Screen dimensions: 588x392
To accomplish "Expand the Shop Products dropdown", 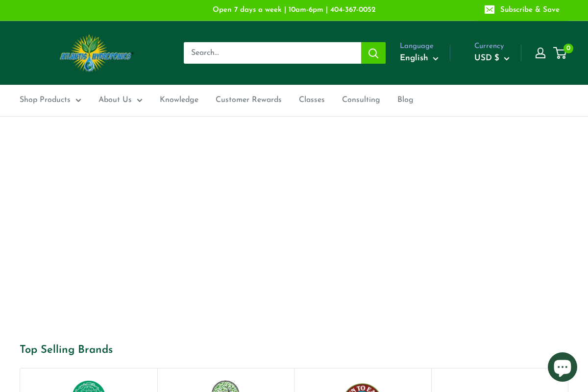I will (x=50, y=100).
